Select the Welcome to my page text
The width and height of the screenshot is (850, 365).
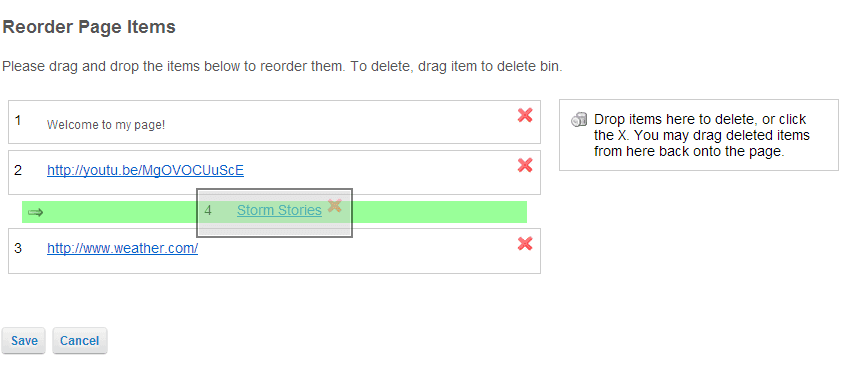tap(106, 125)
